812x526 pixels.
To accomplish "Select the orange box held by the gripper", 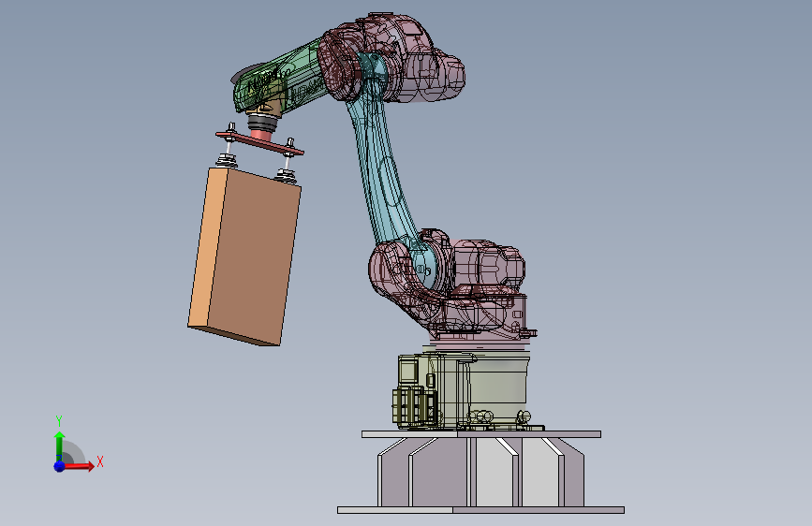I will [x=244, y=256].
